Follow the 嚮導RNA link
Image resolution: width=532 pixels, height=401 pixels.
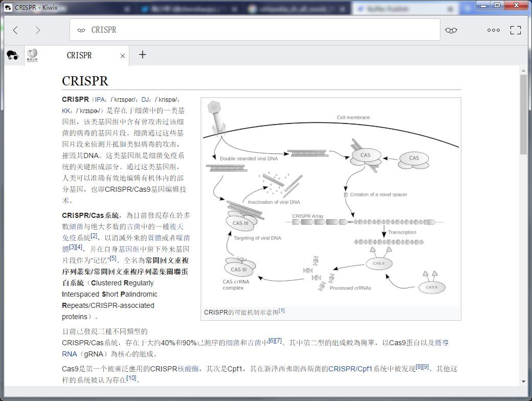(442, 343)
